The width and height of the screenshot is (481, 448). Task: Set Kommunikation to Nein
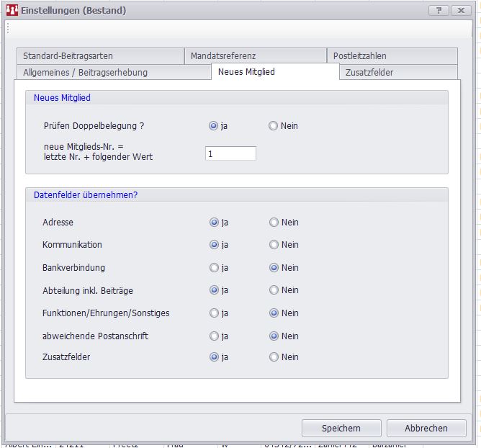pyautogui.click(x=274, y=245)
